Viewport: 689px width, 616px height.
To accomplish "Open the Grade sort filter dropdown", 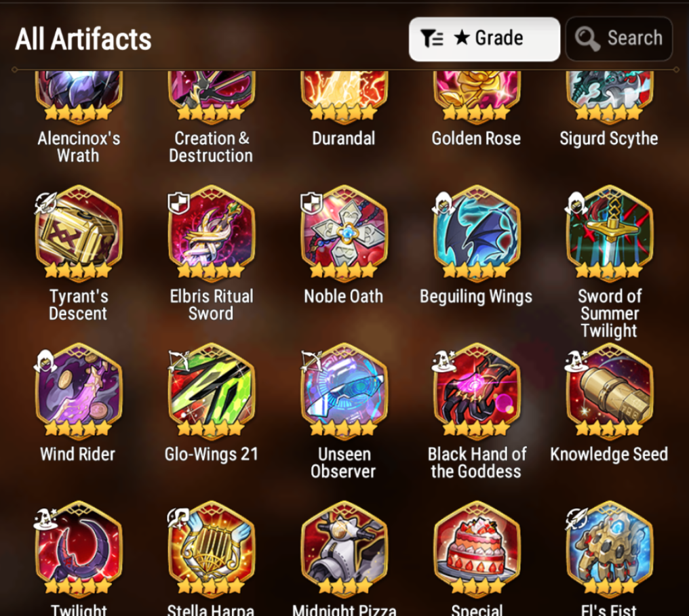I will (484, 39).
